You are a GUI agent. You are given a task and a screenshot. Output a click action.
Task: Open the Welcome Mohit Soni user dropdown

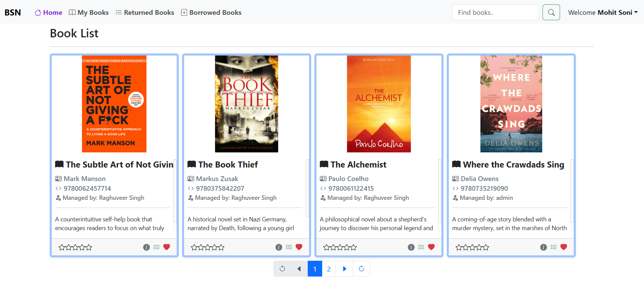click(603, 12)
